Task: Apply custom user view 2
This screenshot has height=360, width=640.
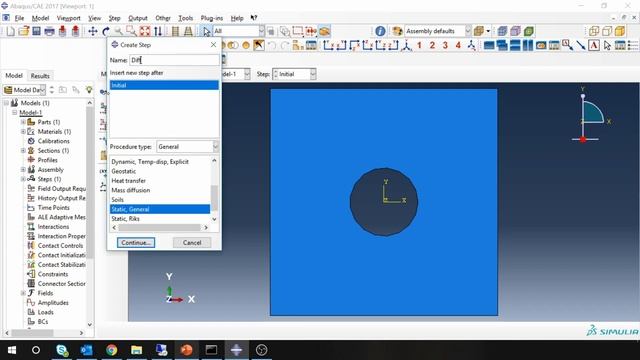Action: tap(432, 45)
